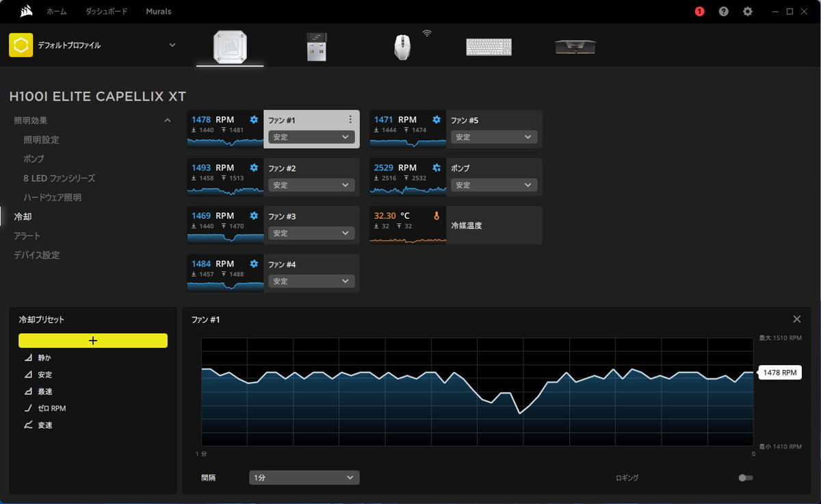Select 8 LED ファンシリーズ in sidebar
The width and height of the screenshot is (821, 504).
tap(59, 178)
